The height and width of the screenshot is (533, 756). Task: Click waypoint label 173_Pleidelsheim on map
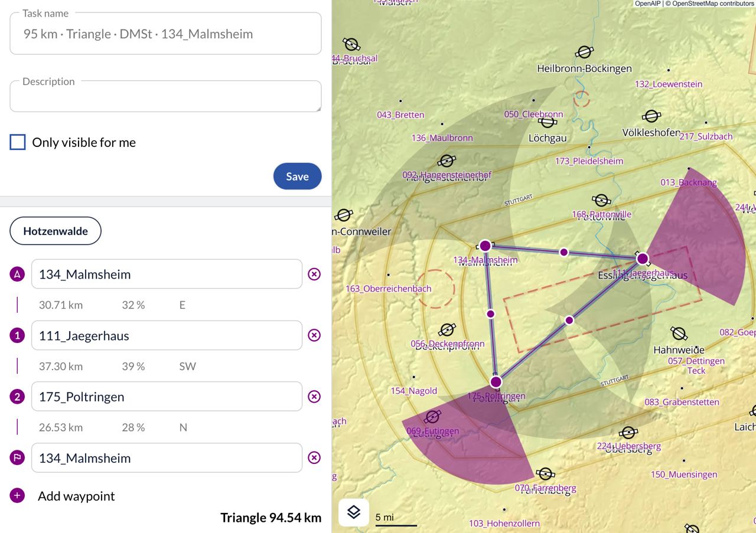click(x=589, y=161)
